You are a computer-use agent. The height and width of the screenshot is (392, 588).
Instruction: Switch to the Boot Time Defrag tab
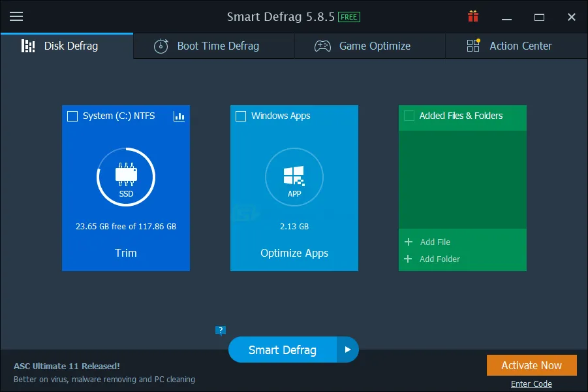(214, 46)
